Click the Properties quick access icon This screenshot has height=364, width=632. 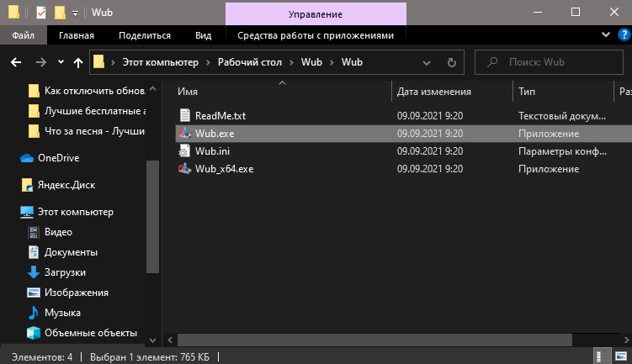[41, 13]
